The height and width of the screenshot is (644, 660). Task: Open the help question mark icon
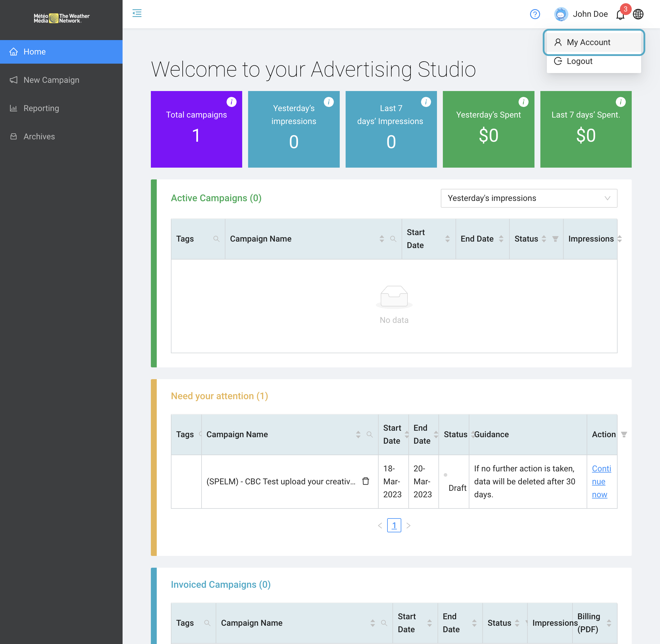click(535, 14)
